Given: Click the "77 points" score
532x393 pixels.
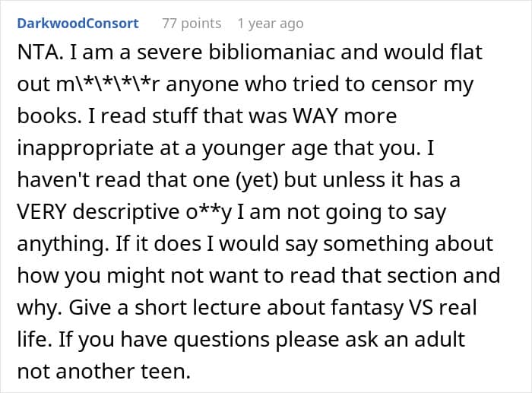Looking at the screenshot, I should [192, 24].
